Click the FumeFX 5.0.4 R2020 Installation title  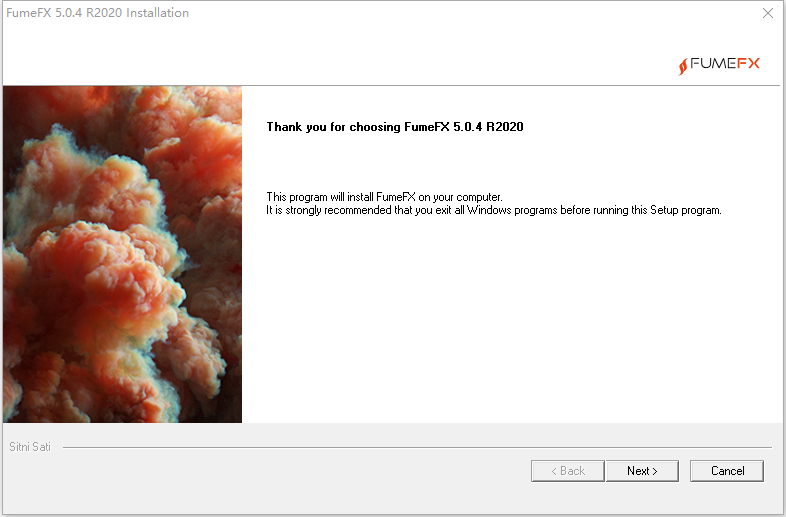click(x=97, y=13)
